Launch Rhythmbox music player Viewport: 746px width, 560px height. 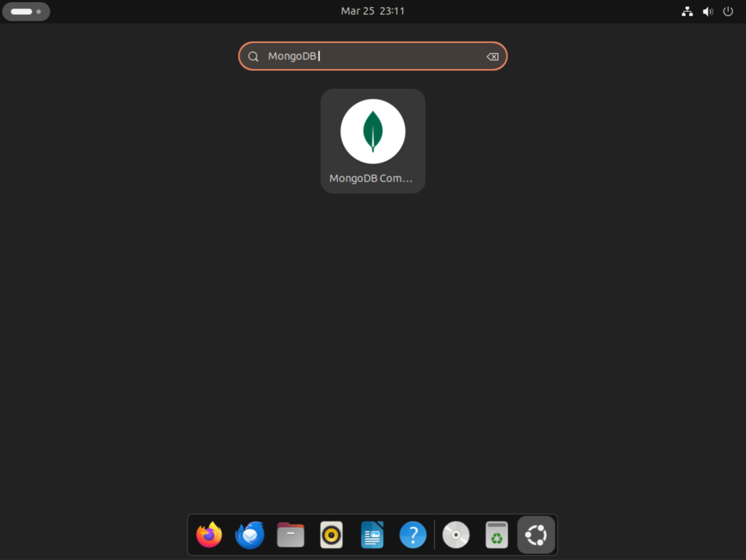pos(331,534)
